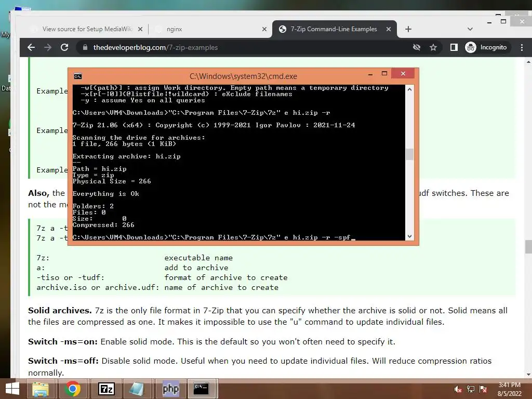
Task: Close the nginx tab
Action: pyautogui.click(x=264, y=29)
